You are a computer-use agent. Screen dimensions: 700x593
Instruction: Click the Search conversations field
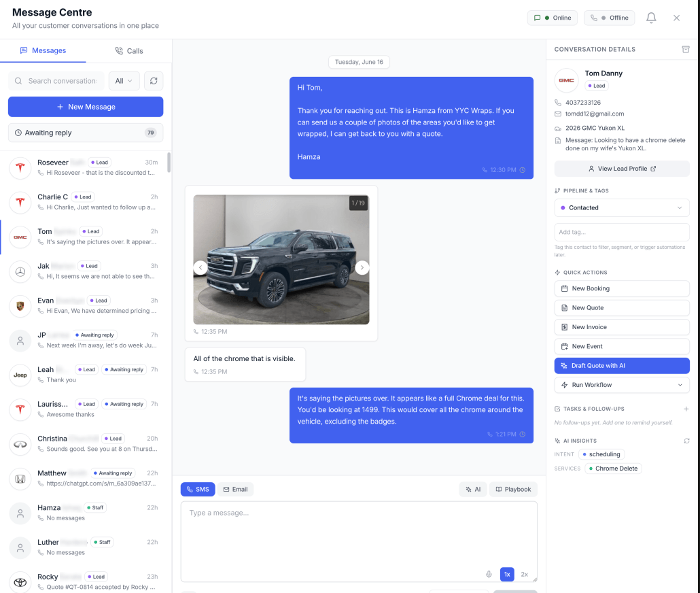(56, 81)
